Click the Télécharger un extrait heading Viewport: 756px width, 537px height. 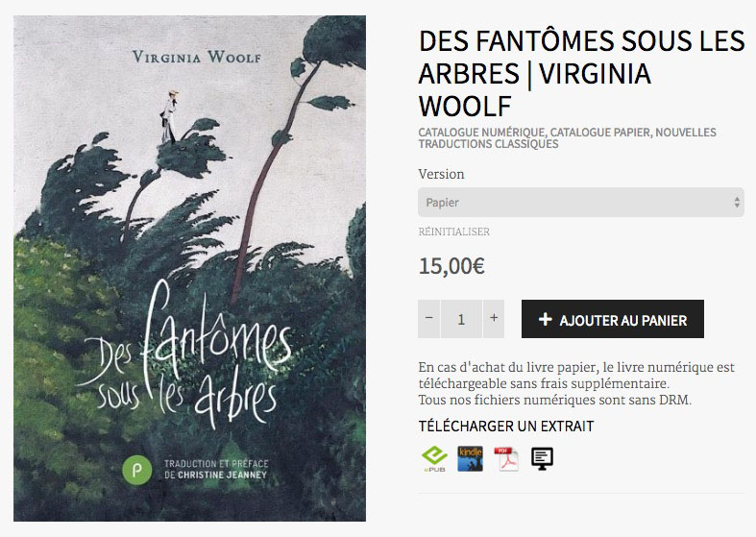click(x=506, y=427)
